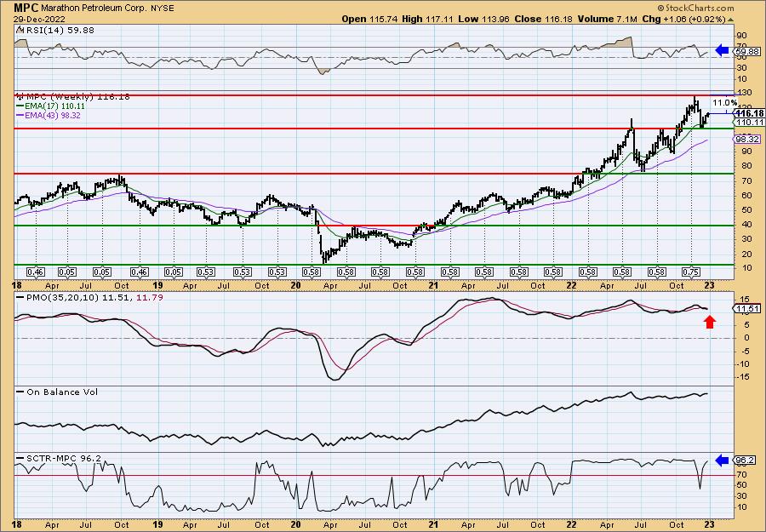
Task: Click the RSI(14) 59.88 indicator label
Action: (55, 31)
